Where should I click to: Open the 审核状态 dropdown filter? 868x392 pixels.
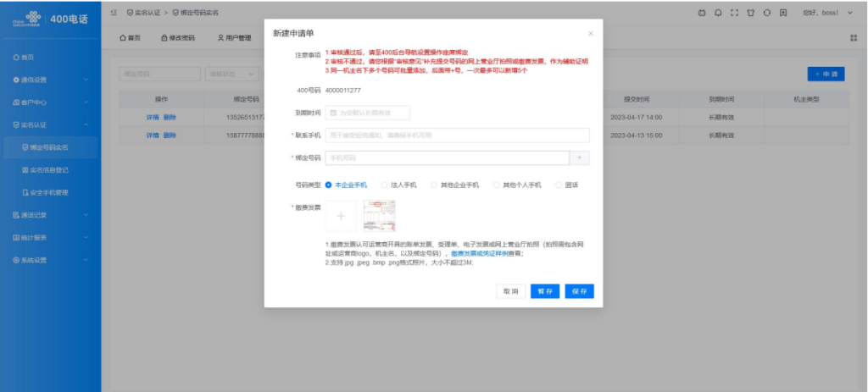tap(231, 75)
